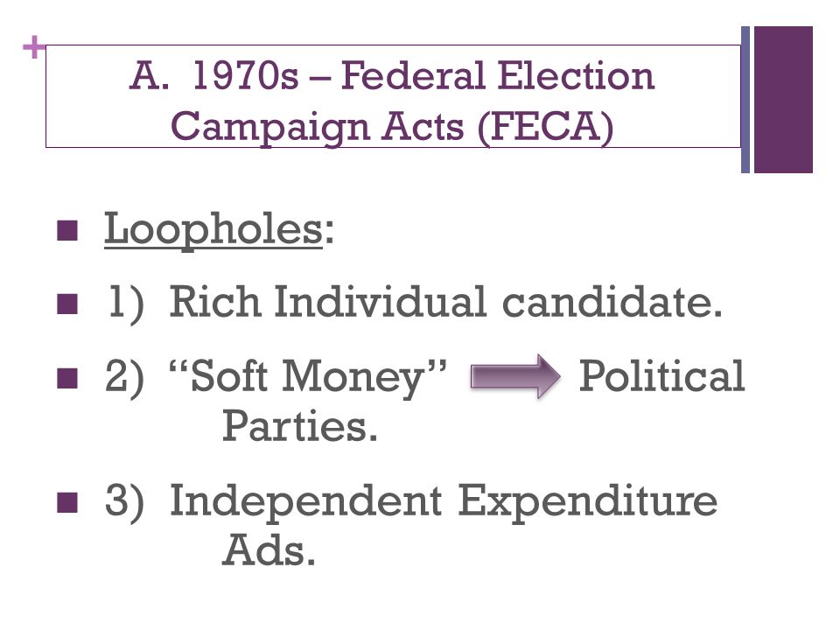Click the large dark purple rectangle
Screen dimensions: 840x630
point(783,100)
